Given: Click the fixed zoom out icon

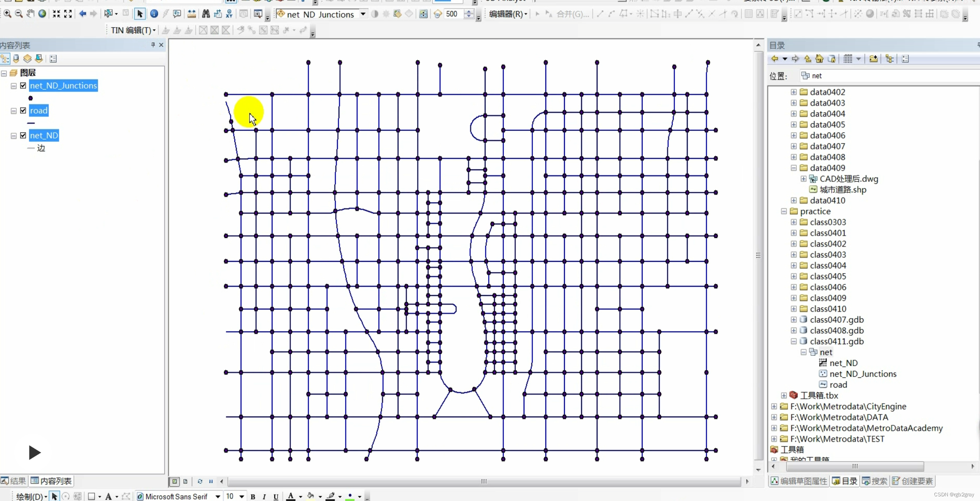Looking at the screenshot, I should pos(68,14).
